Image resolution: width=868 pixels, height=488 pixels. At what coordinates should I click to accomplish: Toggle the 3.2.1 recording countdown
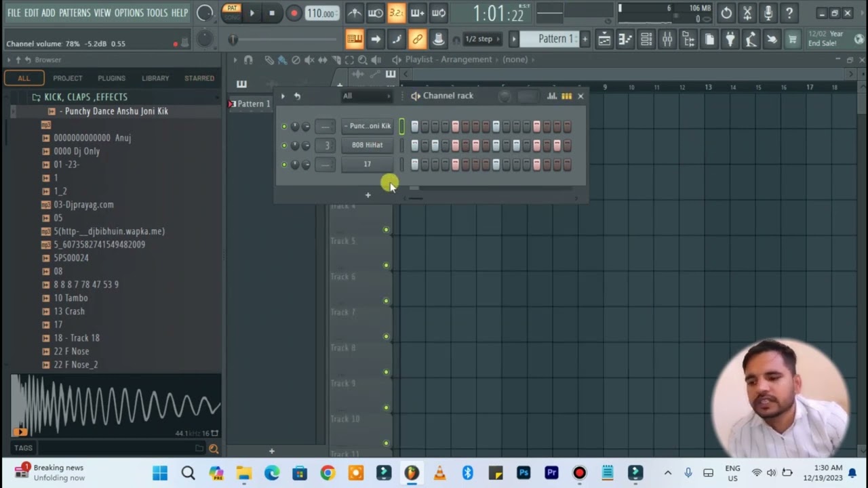[x=397, y=13]
